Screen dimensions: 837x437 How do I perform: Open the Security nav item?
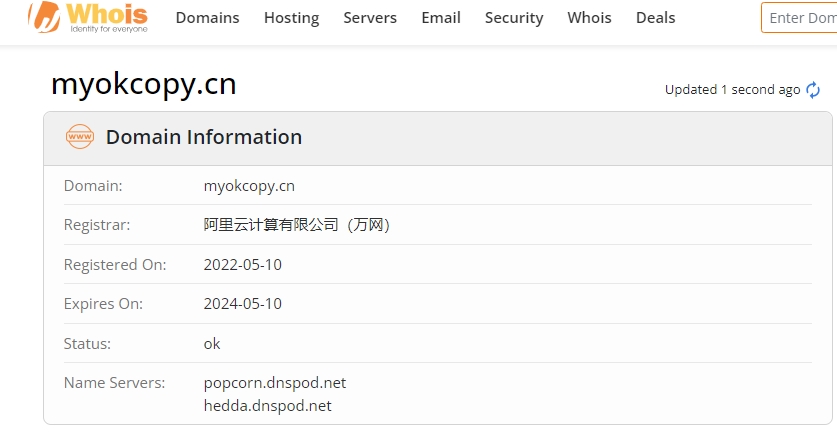click(514, 18)
